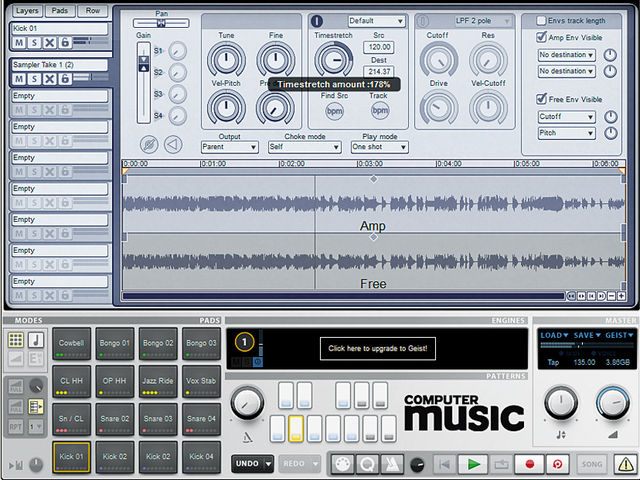Toggle the transport loop button
Image resolution: width=640 pixels, height=480 pixels.
501,464
